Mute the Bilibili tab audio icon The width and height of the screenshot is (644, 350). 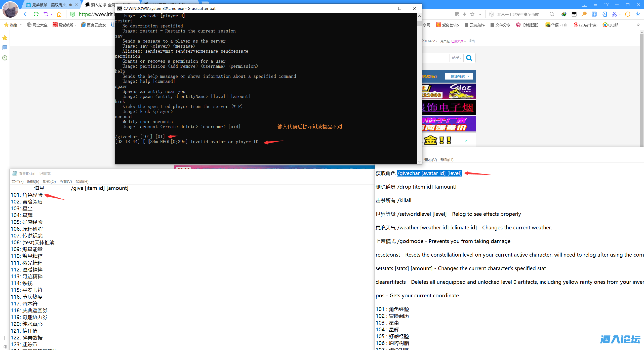[x=70, y=5]
